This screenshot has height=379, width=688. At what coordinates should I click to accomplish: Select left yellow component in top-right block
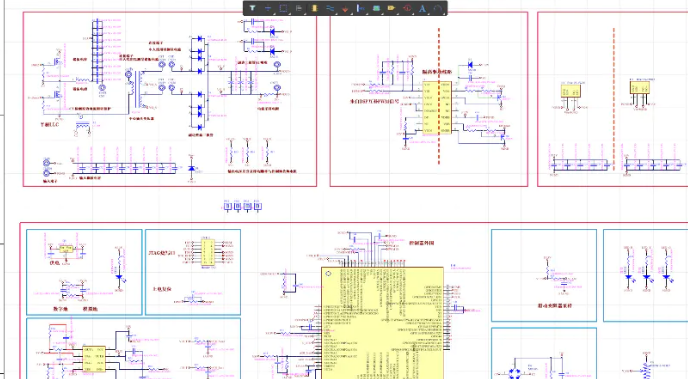pyautogui.click(x=570, y=91)
